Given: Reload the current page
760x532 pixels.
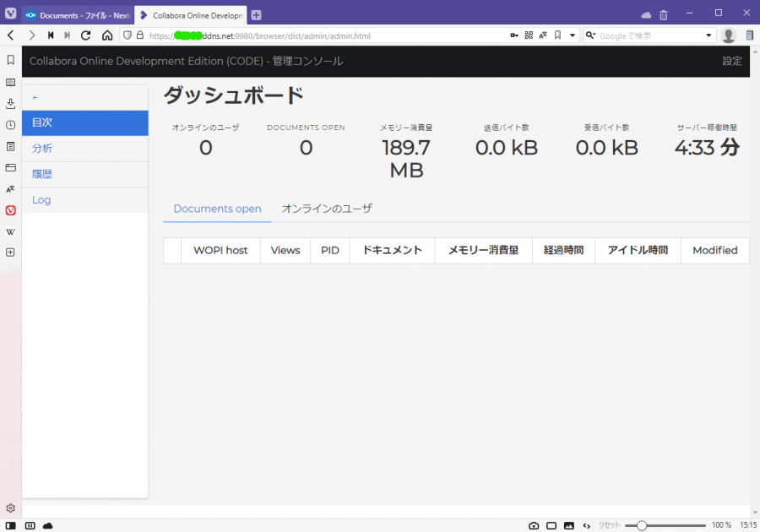Looking at the screenshot, I should coord(85,35).
